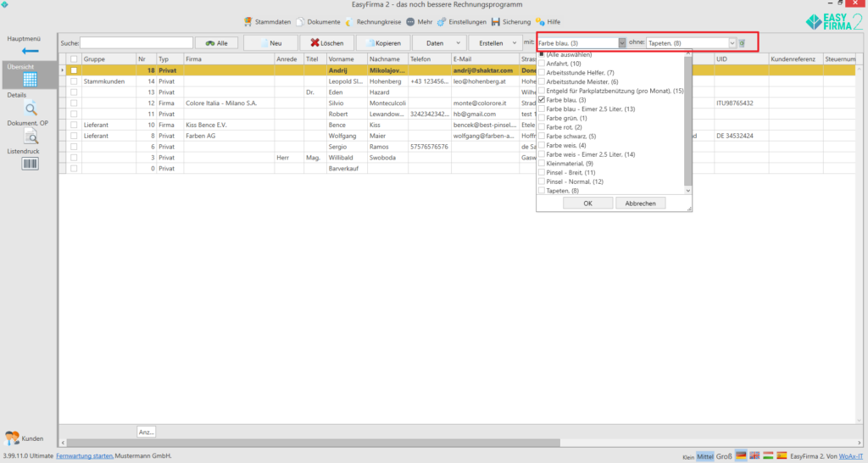Uncheck Farbe blau, (3)
The width and height of the screenshot is (868, 463).
click(x=542, y=100)
